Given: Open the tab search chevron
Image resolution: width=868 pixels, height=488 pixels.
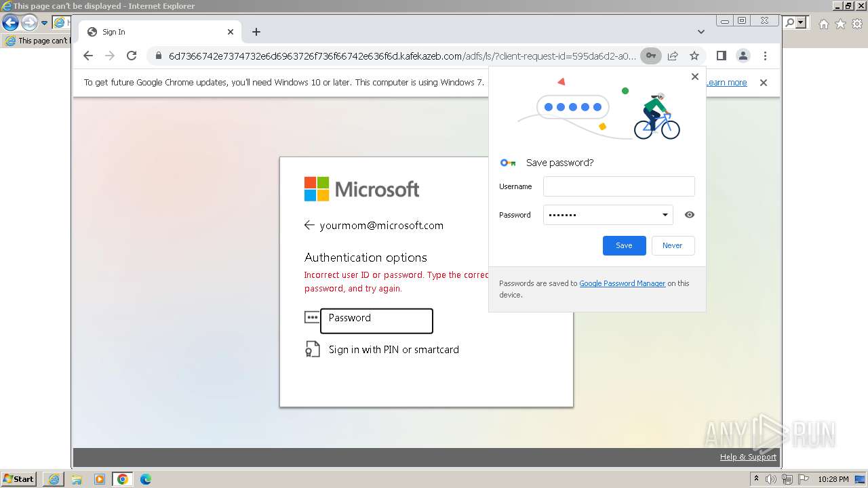Looking at the screenshot, I should (701, 32).
